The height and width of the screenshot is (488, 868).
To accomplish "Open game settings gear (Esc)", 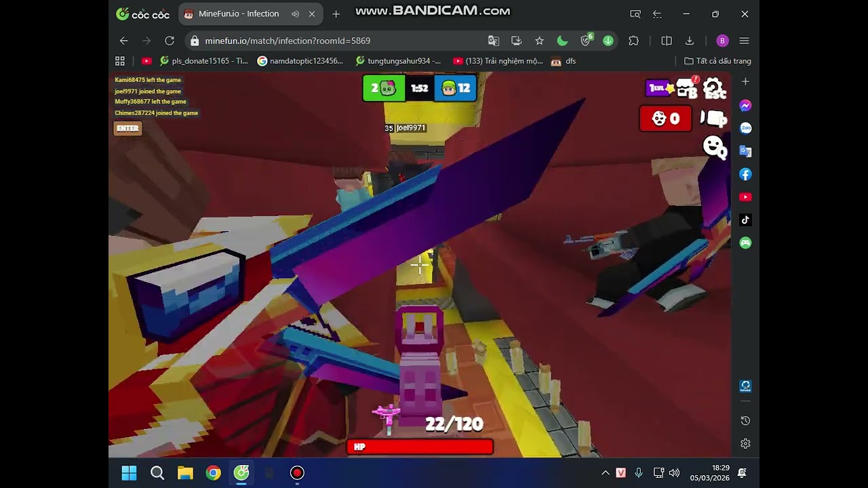I will point(714,88).
